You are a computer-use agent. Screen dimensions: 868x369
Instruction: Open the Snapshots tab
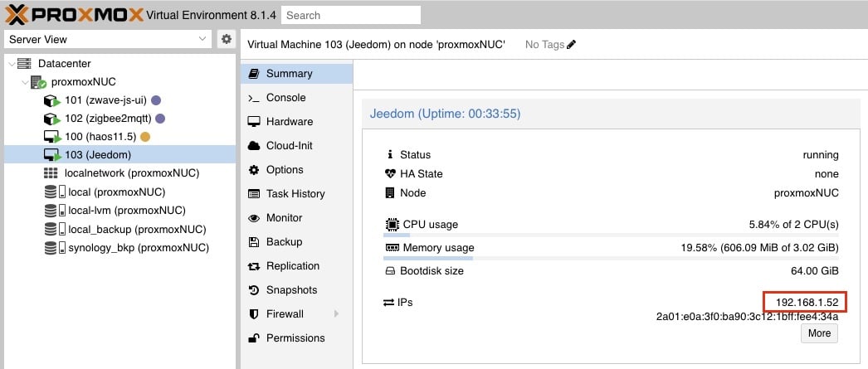tap(297, 290)
